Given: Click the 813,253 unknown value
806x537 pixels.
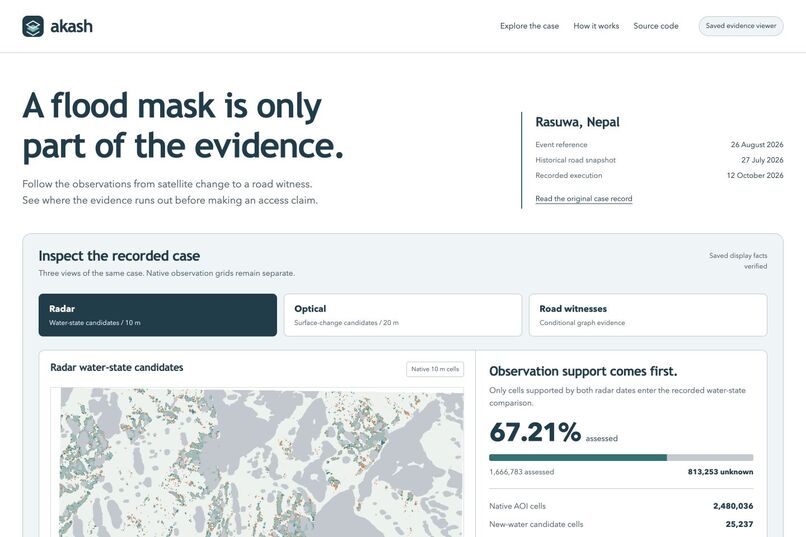Looking at the screenshot, I should (720, 472).
